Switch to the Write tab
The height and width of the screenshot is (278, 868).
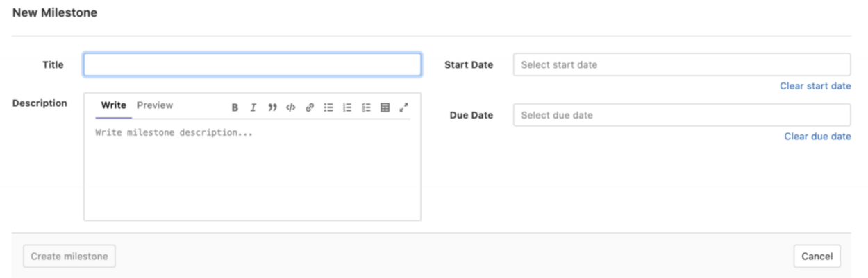pyautogui.click(x=114, y=105)
